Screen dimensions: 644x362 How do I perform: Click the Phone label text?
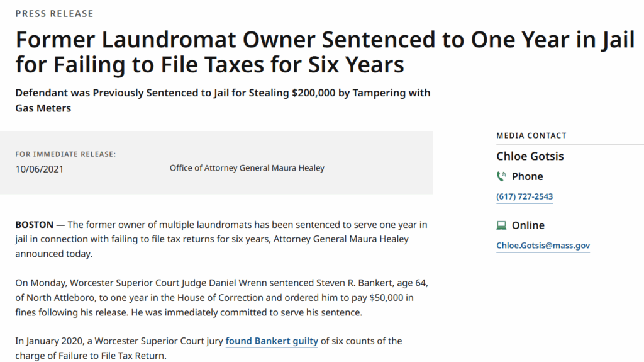528,176
